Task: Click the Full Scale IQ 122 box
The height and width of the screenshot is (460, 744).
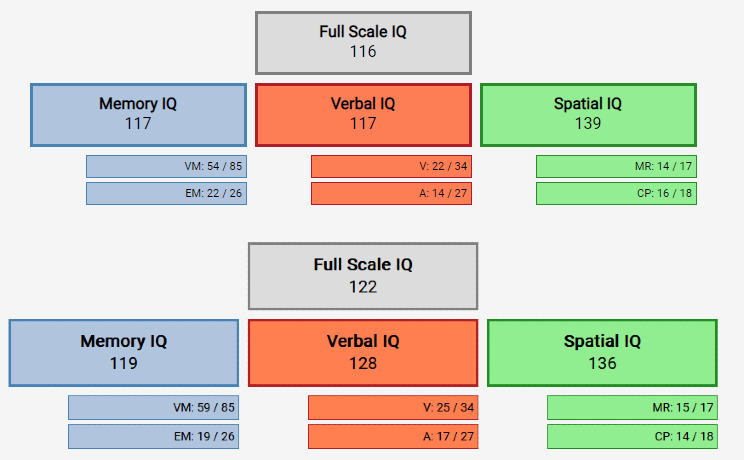Action: (x=363, y=276)
